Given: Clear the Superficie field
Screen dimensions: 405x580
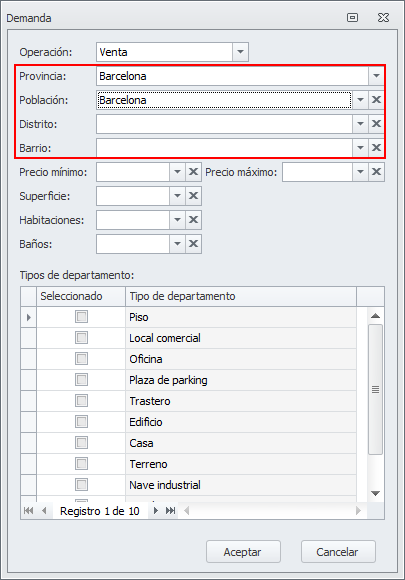Looking at the screenshot, I should point(193,196).
